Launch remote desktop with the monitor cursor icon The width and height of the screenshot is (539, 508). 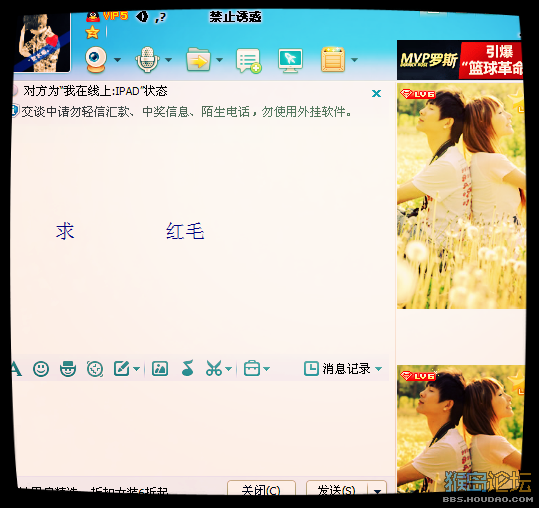[x=290, y=60]
